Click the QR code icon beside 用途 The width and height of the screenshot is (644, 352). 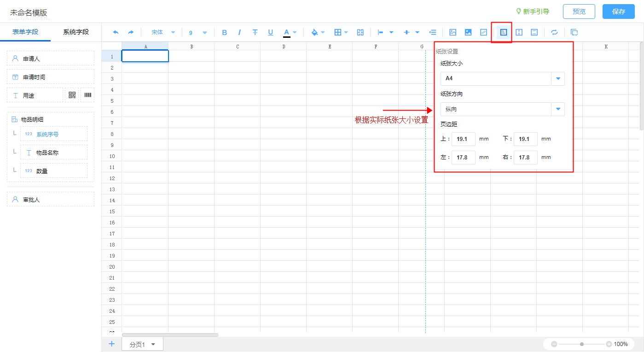[x=72, y=95]
